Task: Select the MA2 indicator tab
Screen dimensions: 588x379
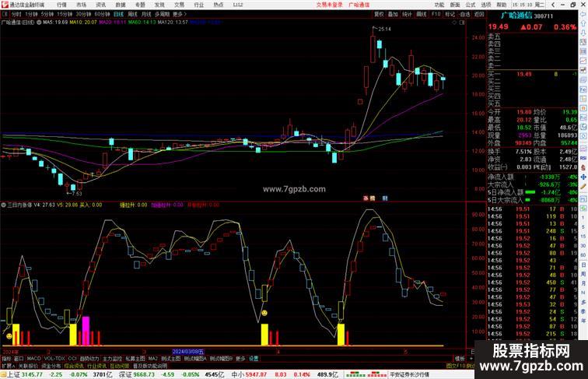Action: coord(152,359)
